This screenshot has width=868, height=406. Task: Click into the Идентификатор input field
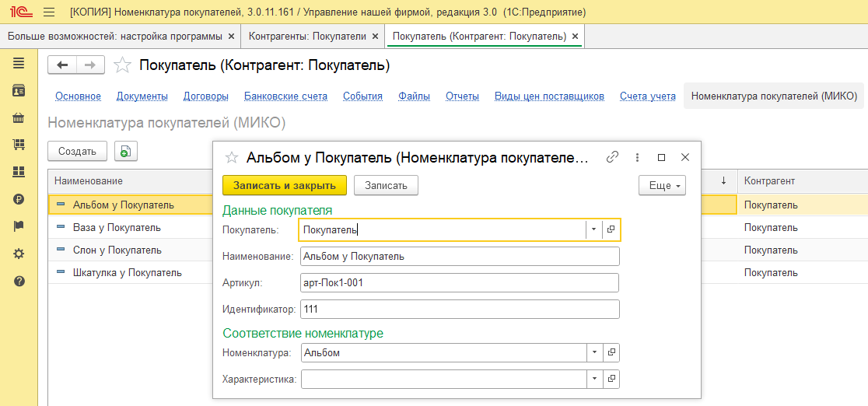pos(460,309)
